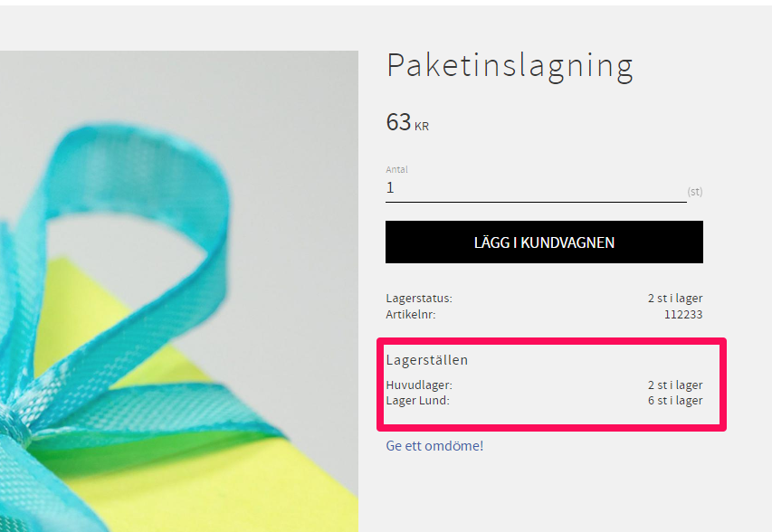Click the KR currency label
772x532 pixels.
(x=422, y=127)
